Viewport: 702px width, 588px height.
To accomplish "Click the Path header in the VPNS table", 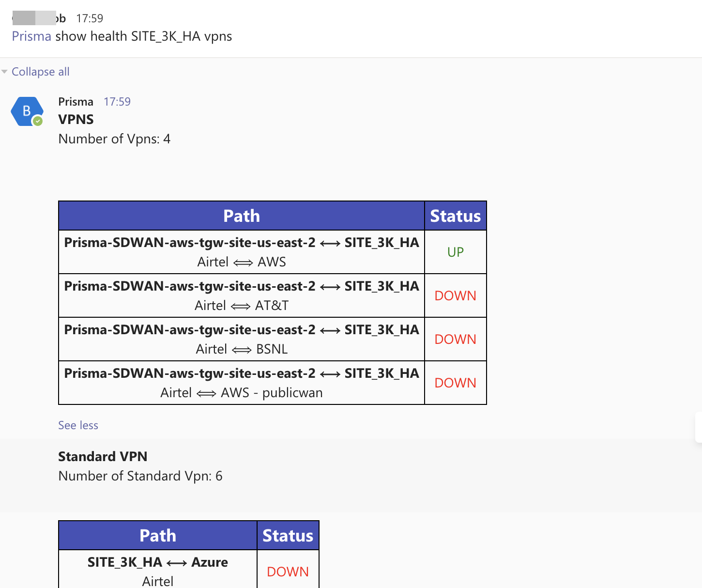I will tap(241, 216).
